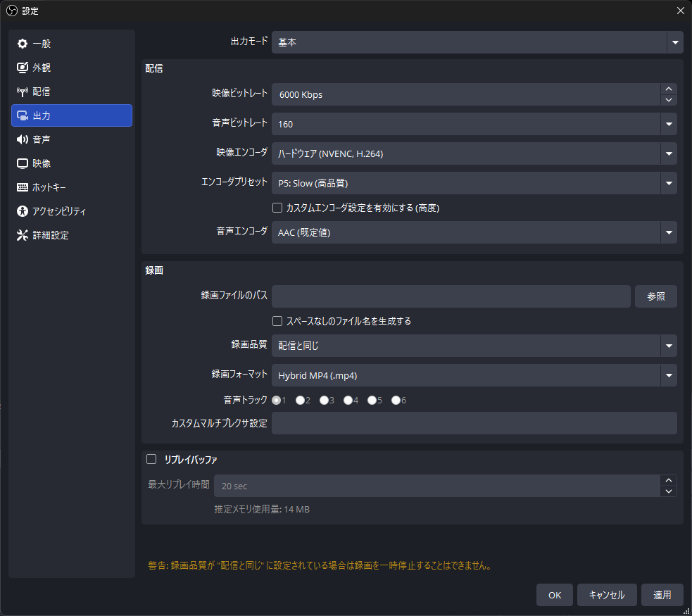Click the 外観 appearance icon in sidebar
The height and width of the screenshot is (616, 692).
[22, 68]
